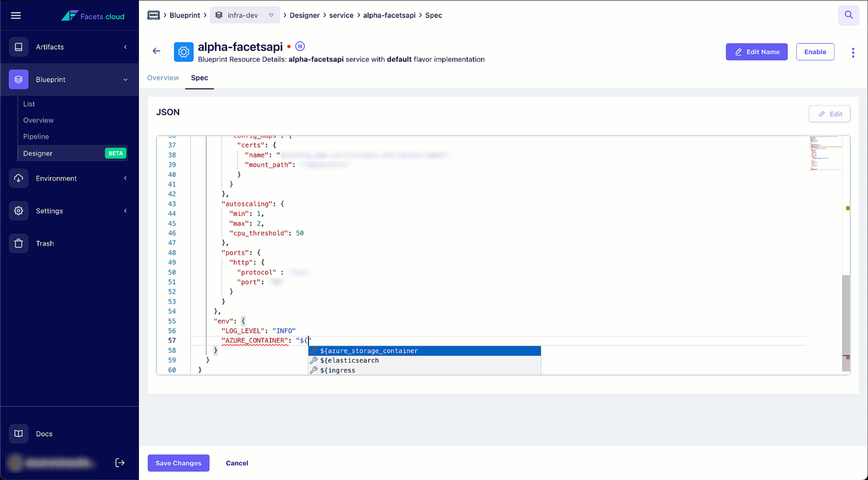Go back with the left arrow
This screenshot has height=480, width=868.
tap(156, 51)
